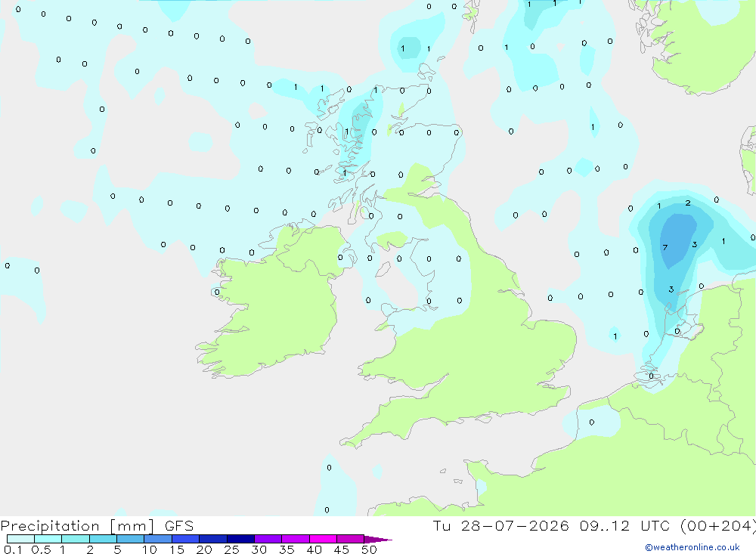Click the "2" precipitation value above the dark blue area
Viewport: 756px width, 554px height.
coord(688,203)
